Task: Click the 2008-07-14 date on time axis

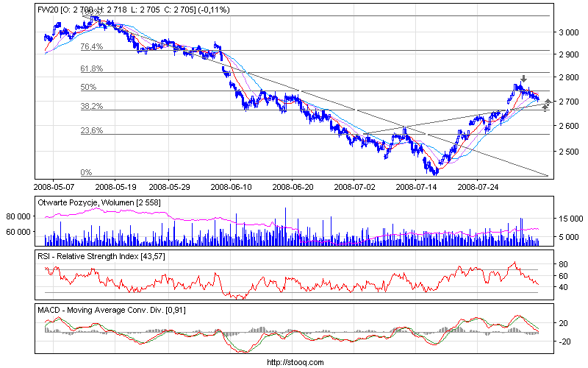Action: click(416, 187)
